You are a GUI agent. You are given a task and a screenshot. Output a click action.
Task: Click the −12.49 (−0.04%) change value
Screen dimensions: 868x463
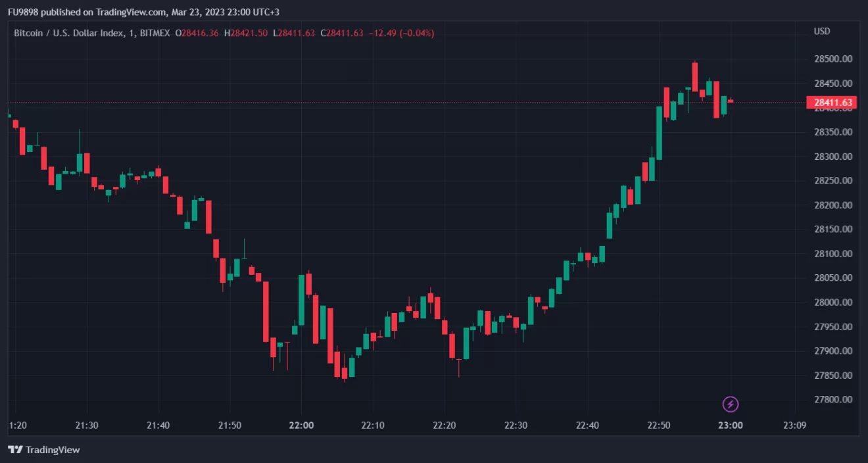click(x=401, y=33)
